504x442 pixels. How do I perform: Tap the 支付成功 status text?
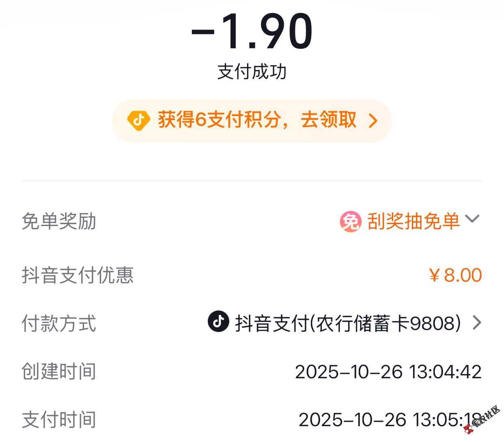252,72
